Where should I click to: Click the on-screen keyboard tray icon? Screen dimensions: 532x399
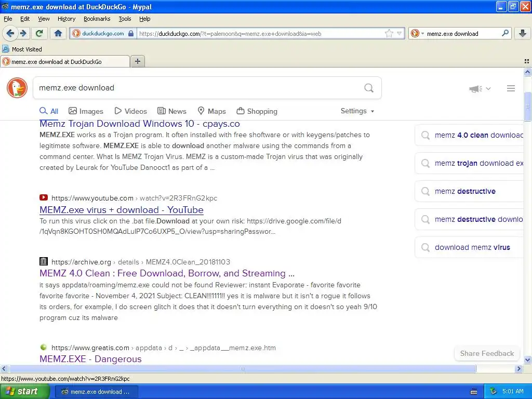tap(474, 392)
